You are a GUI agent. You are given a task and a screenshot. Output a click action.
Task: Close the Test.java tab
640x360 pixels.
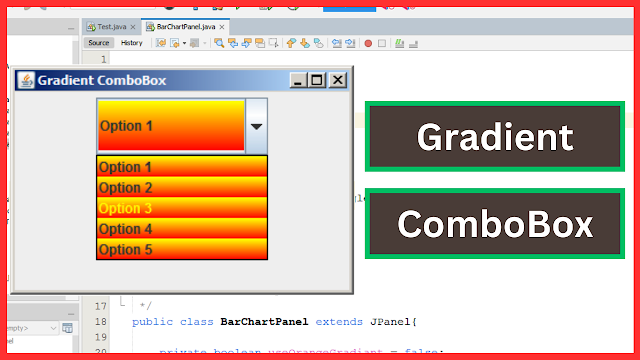click(x=133, y=27)
